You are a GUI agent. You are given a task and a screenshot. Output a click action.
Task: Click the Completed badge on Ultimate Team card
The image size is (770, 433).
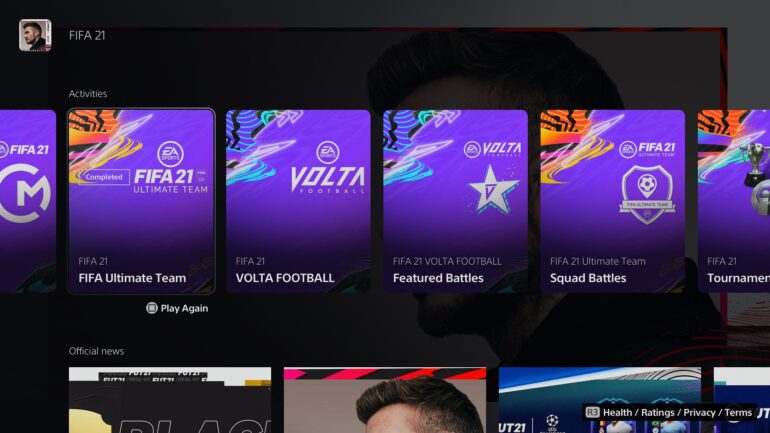(x=104, y=177)
